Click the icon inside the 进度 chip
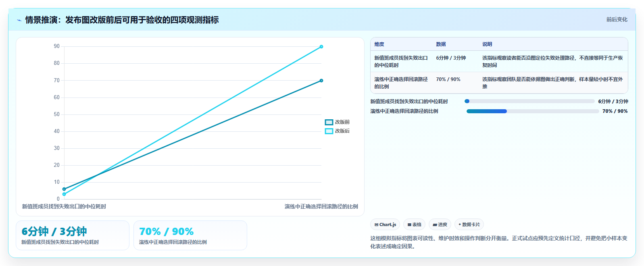This screenshot has width=644, height=266. tap(435, 225)
